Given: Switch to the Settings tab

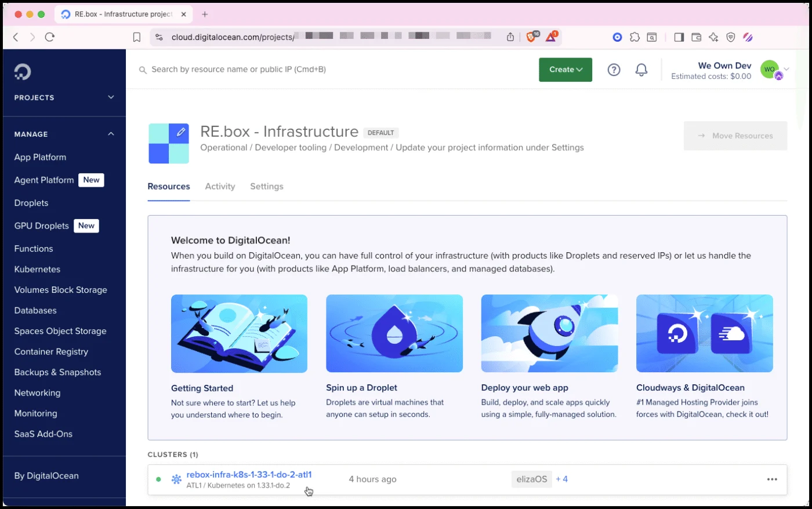Looking at the screenshot, I should point(267,186).
